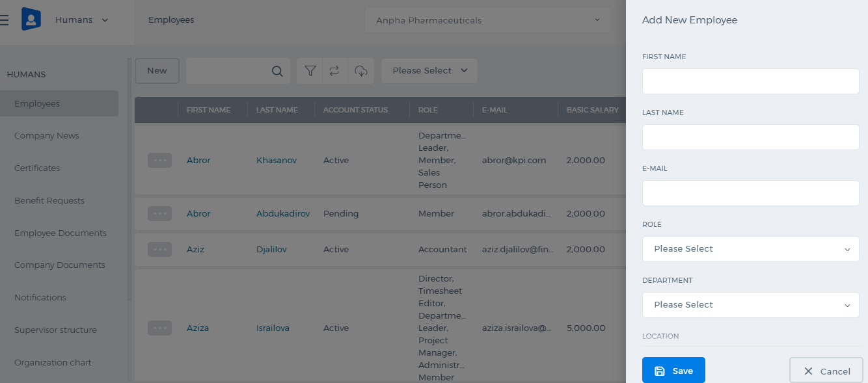Sort by the First Name column header

(209, 110)
